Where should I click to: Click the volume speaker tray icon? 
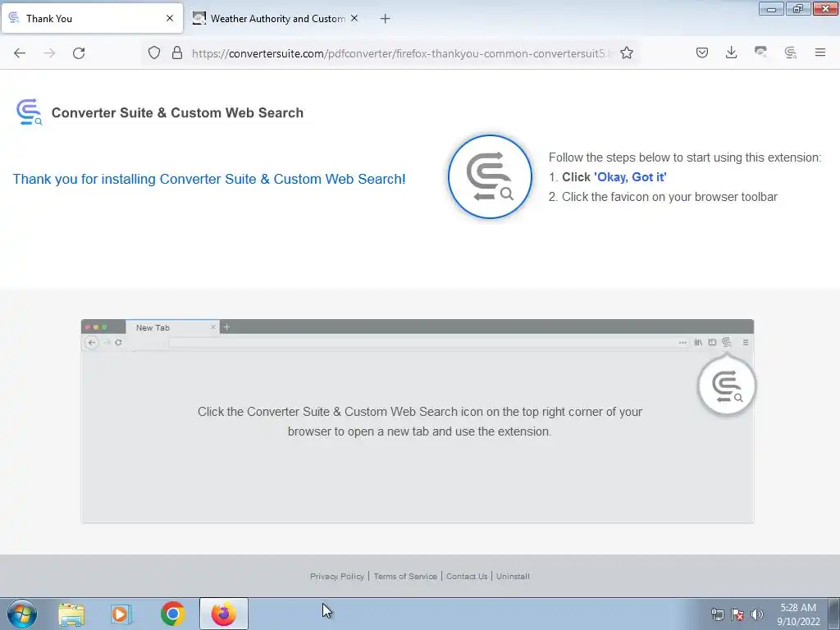pos(757,614)
